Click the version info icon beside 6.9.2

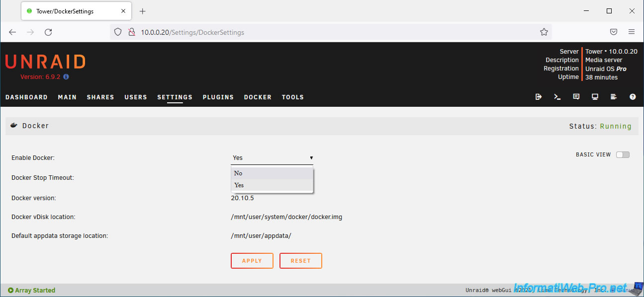click(x=66, y=77)
